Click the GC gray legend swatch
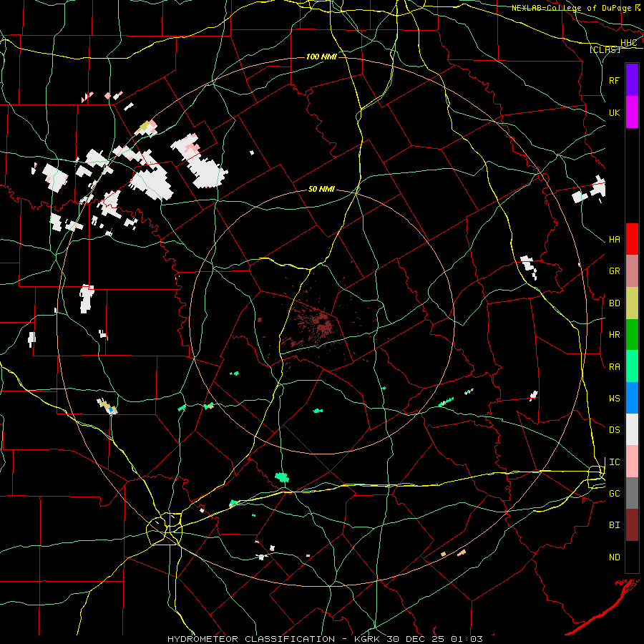 (x=632, y=493)
